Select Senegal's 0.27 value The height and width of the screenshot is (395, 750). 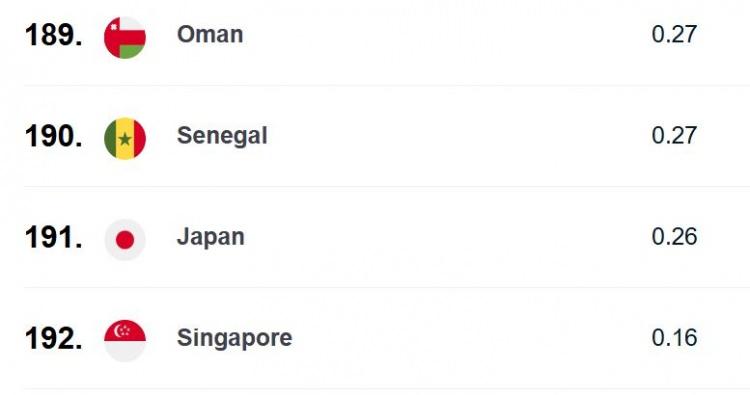point(674,135)
